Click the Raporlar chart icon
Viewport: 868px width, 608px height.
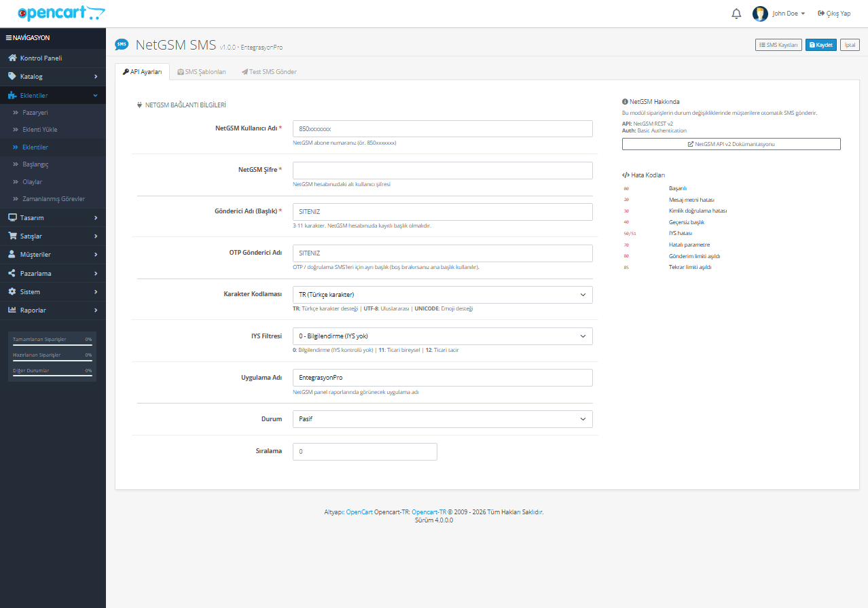[x=12, y=310]
